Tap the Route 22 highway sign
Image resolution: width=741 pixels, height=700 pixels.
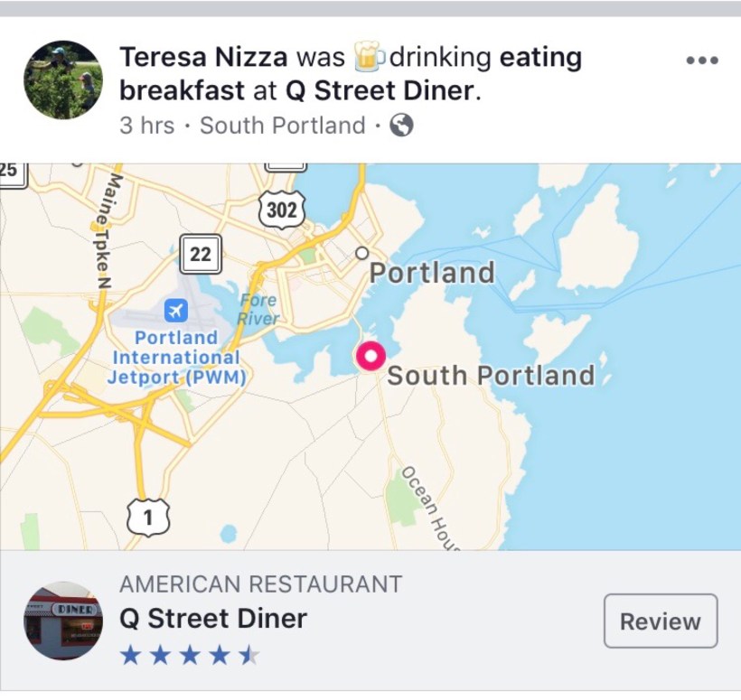pos(200,255)
